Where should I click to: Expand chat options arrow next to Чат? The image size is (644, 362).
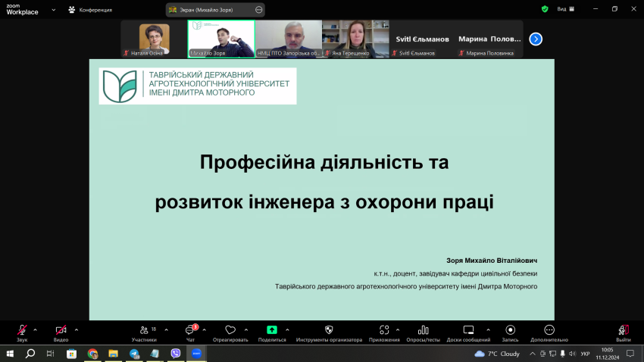(204, 330)
